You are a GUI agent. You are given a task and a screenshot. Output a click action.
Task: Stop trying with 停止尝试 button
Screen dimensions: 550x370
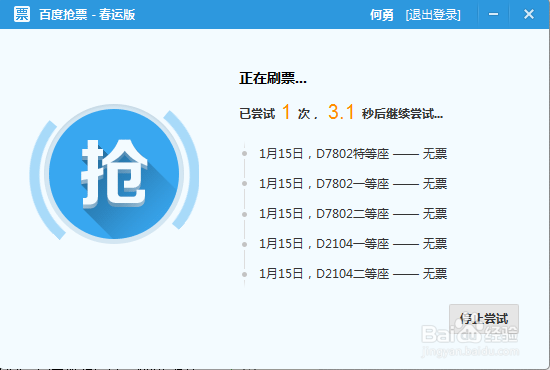(484, 318)
